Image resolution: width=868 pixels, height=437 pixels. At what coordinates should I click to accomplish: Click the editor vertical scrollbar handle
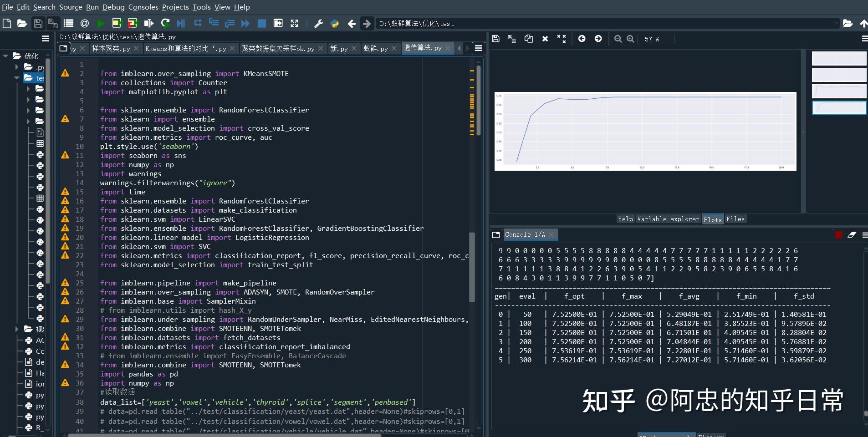tap(472, 267)
